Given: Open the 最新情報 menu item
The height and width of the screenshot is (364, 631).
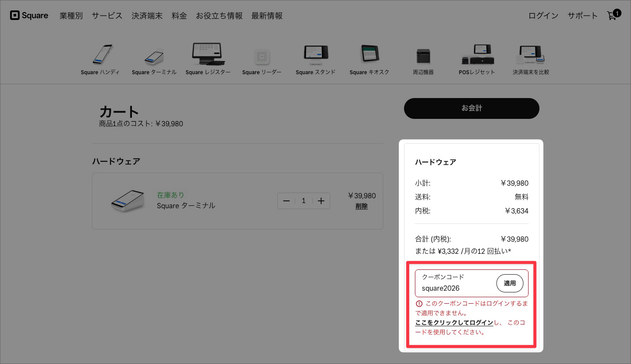Looking at the screenshot, I should pyautogui.click(x=267, y=16).
